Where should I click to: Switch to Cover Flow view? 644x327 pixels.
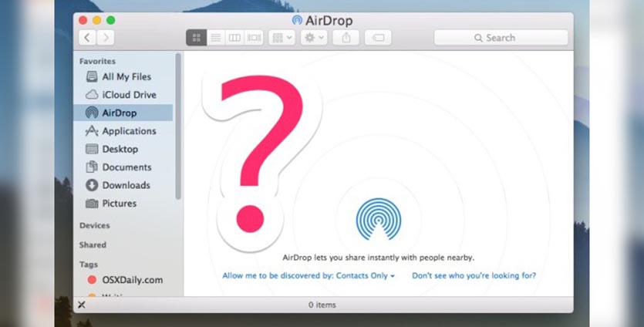(x=254, y=38)
